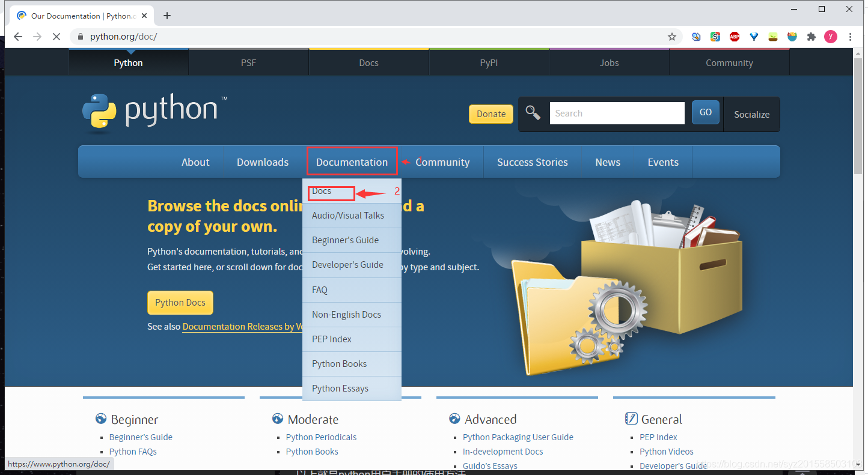This screenshot has width=868, height=475.
Task: Click the green S extension icon
Action: (715, 37)
